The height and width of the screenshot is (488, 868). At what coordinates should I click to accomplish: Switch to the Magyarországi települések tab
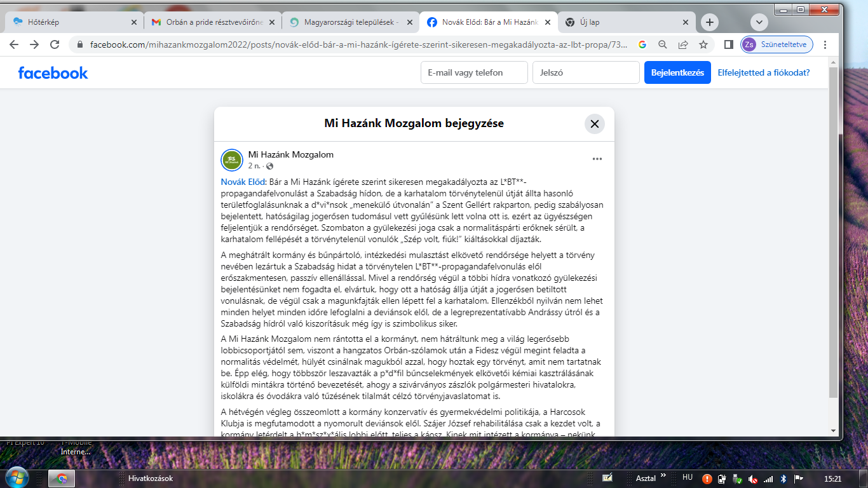pos(351,22)
